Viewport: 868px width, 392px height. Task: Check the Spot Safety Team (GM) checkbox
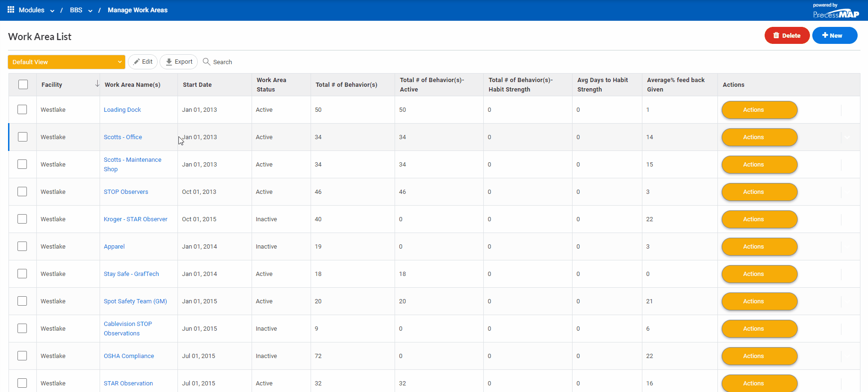coord(22,301)
